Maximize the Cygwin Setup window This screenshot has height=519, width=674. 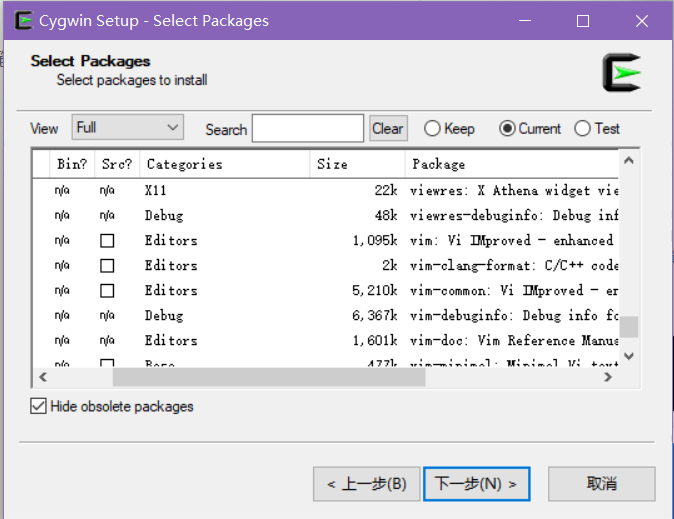[583, 21]
